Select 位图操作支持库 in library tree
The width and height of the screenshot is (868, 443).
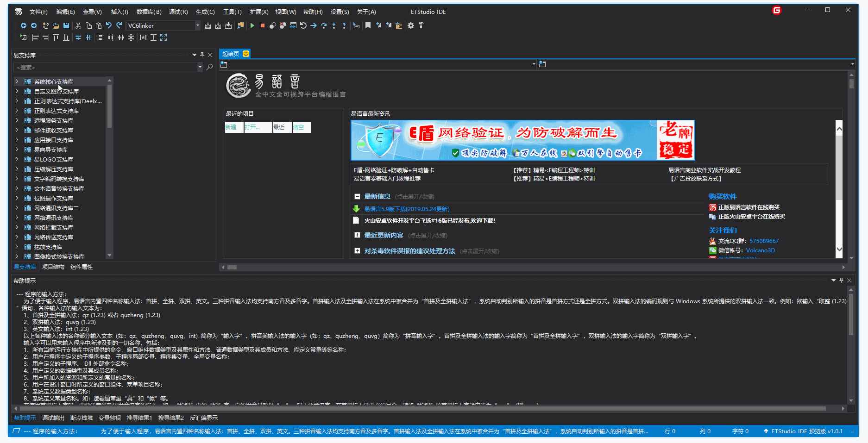pyautogui.click(x=53, y=198)
